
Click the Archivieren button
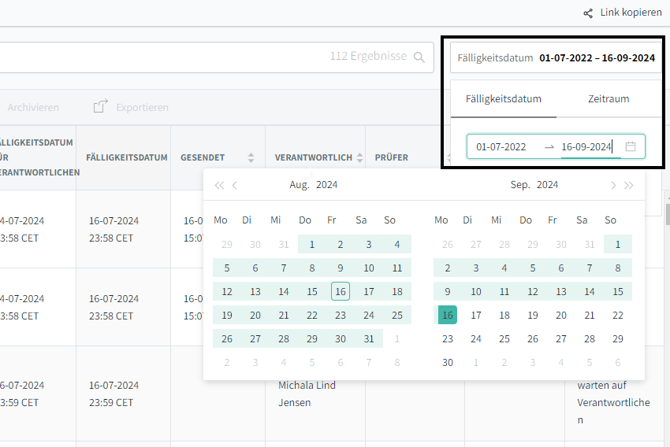[x=33, y=107]
